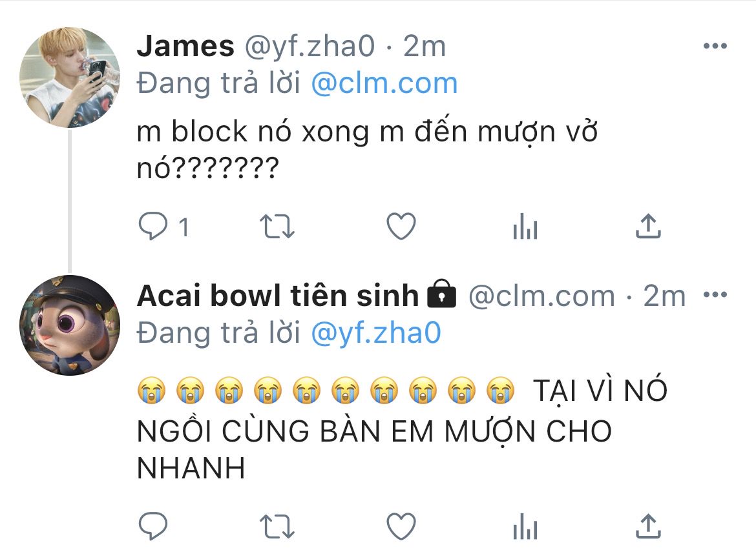Like James's tweet with the heart icon
The height and width of the screenshot is (552, 756).
(x=401, y=227)
